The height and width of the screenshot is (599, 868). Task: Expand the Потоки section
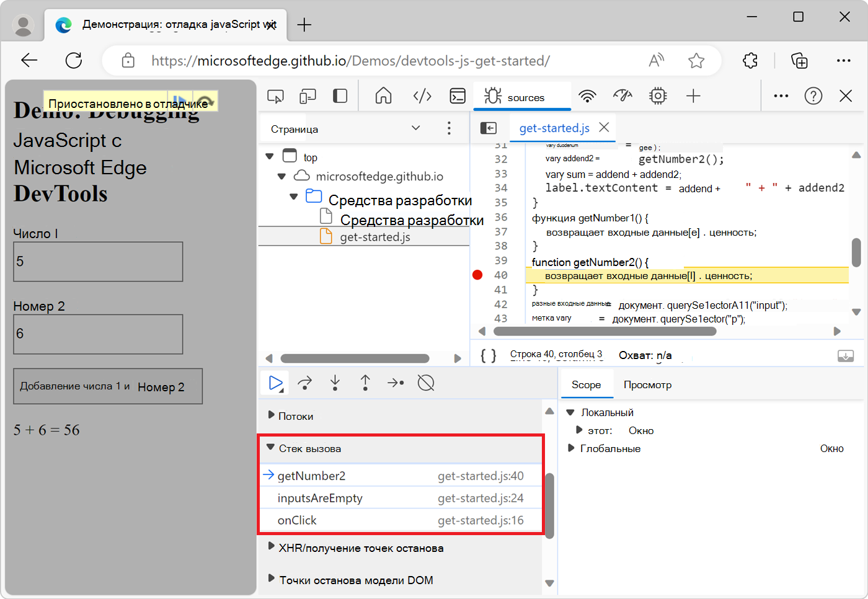click(271, 415)
